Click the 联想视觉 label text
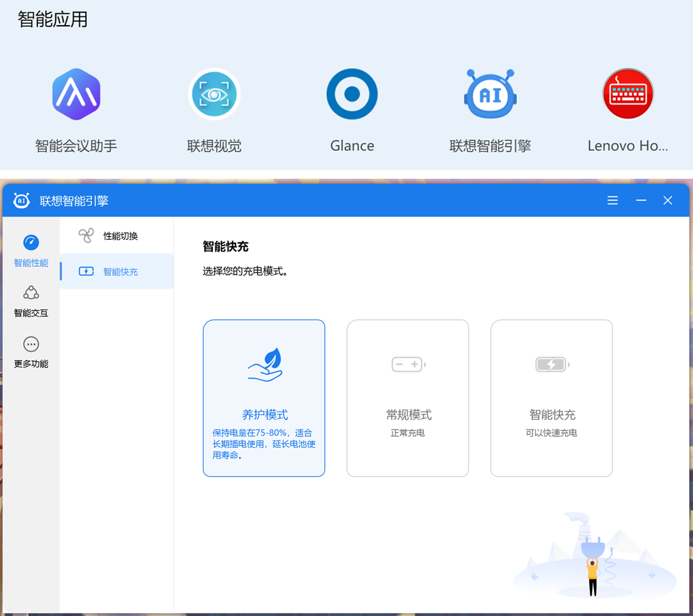The width and height of the screenshot is (693, 616). [x=214, y=146]
